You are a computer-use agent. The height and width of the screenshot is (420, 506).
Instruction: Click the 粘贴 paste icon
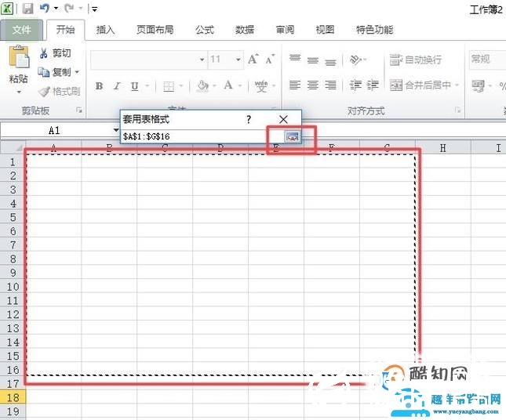pos(19,56)
